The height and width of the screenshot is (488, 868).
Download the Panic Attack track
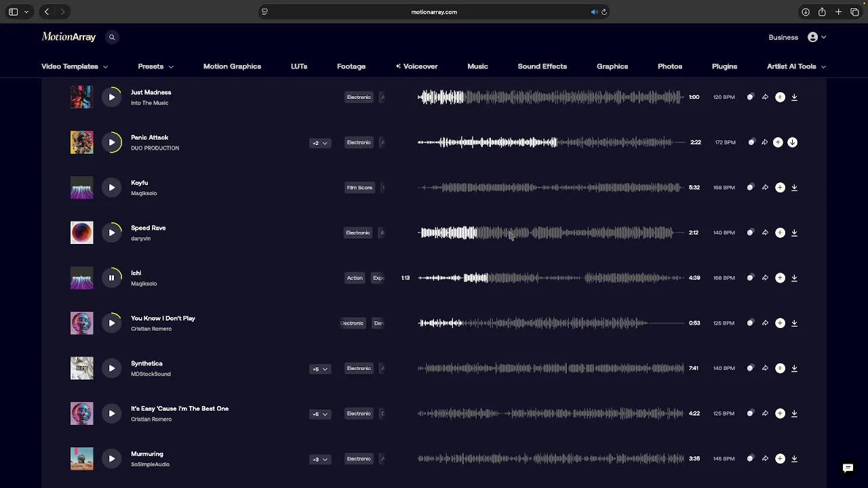pyautogui.click(x=792, y=142)
